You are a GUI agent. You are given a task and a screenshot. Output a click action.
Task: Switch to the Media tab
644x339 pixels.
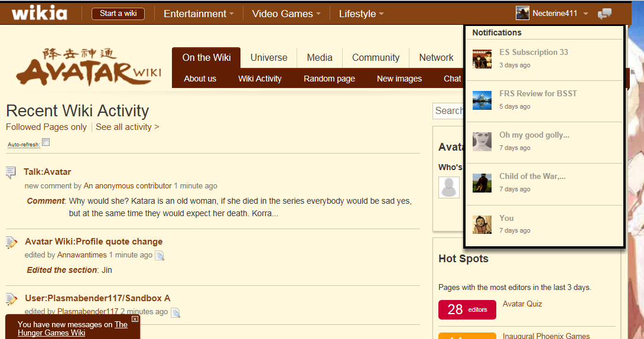[320, 57]
